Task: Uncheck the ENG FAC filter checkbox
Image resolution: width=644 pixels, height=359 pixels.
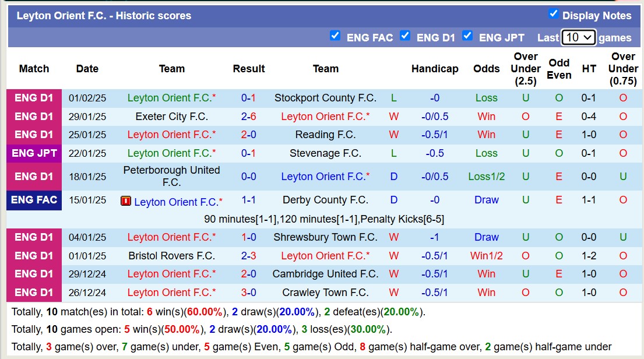Action: pyautogui.click(x=335, y=36)
